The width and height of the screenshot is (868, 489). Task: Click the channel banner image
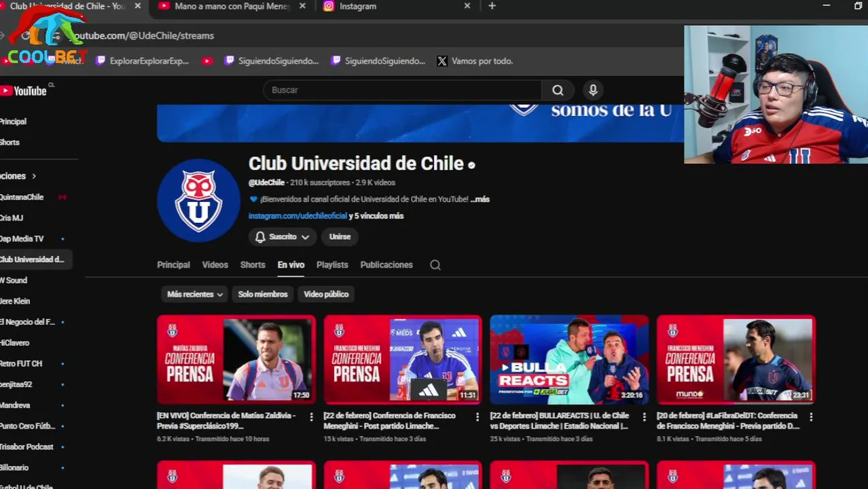point(420,123)
